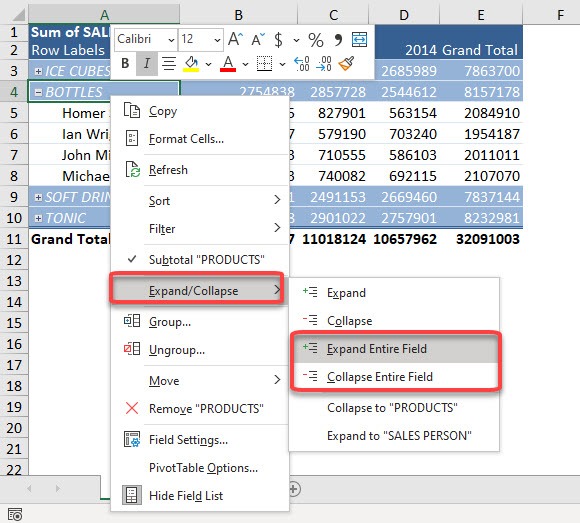Open the Calibri font name dropdown

pyautogui.click(x=171, y=40)
